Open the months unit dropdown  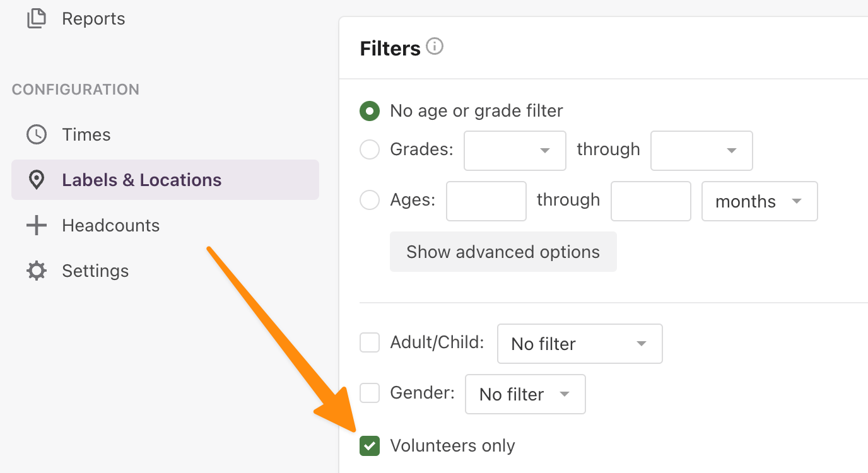tap(759, 201)
